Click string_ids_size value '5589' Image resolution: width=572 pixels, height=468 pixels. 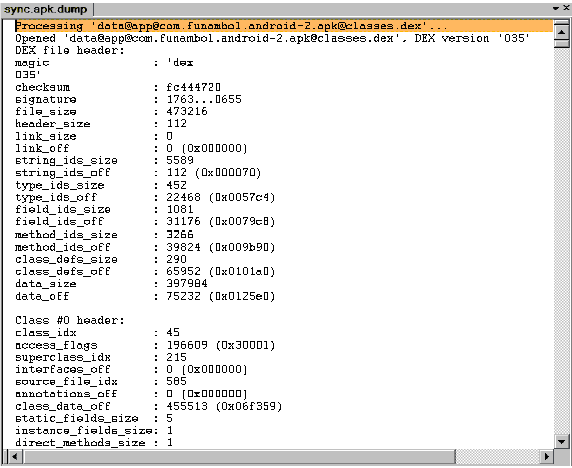point(180,160)
